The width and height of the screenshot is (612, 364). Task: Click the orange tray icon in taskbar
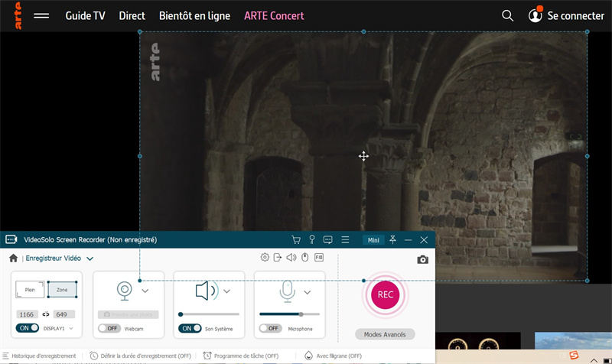574,355
